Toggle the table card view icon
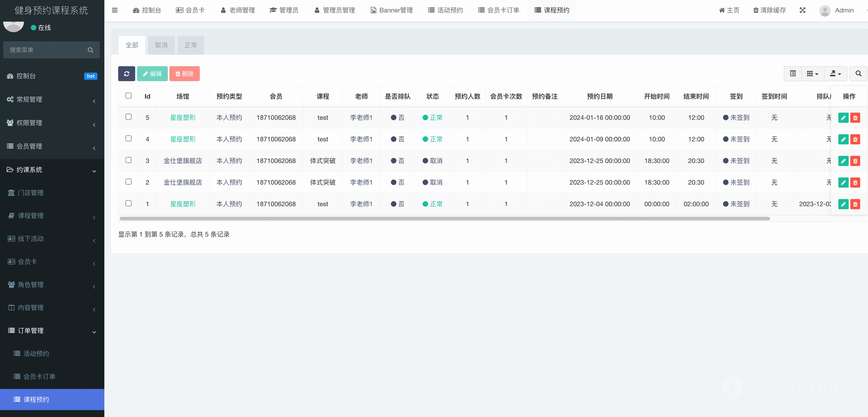Image resolution: width=868 pixels, height=417 pixels. pyautogui.click(x=793, y=74)
